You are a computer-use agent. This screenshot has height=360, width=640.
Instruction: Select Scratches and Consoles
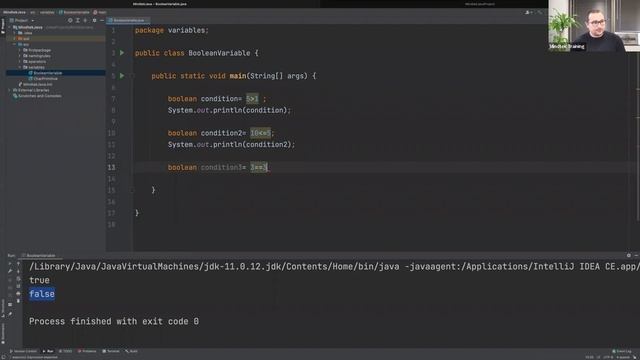(x=37, y=96)
